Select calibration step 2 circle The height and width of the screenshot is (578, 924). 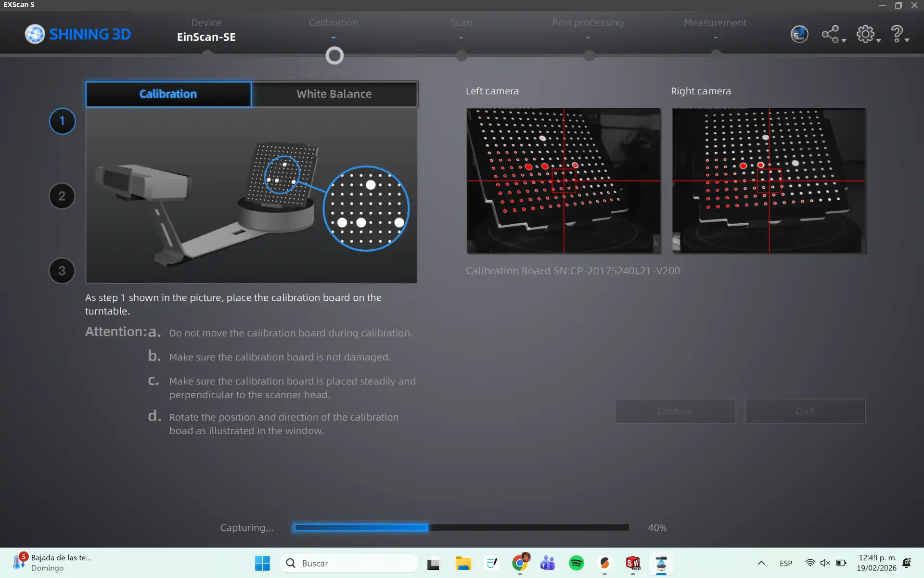[x=62, y=196]
